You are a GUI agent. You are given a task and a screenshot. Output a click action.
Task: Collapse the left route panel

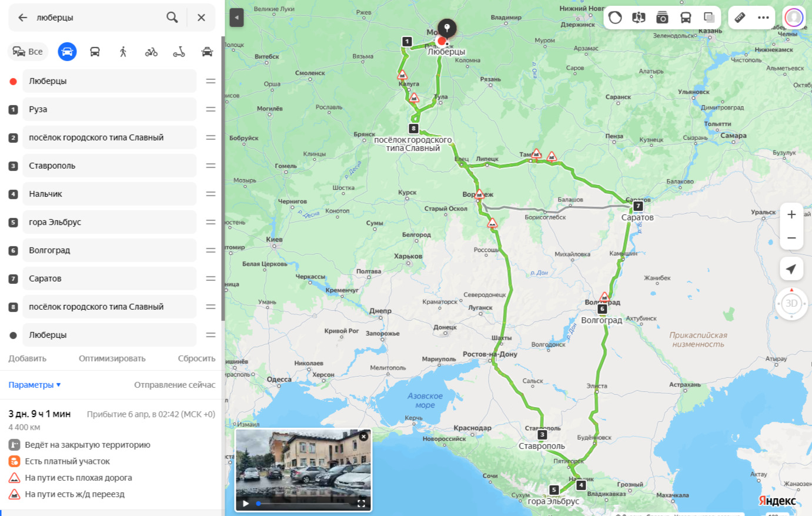point(236,18)
